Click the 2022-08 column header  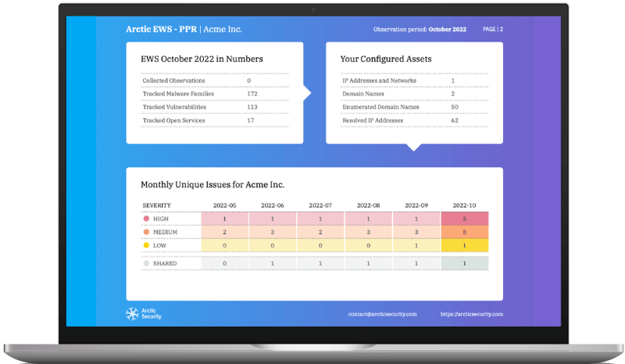coord(368,205)
